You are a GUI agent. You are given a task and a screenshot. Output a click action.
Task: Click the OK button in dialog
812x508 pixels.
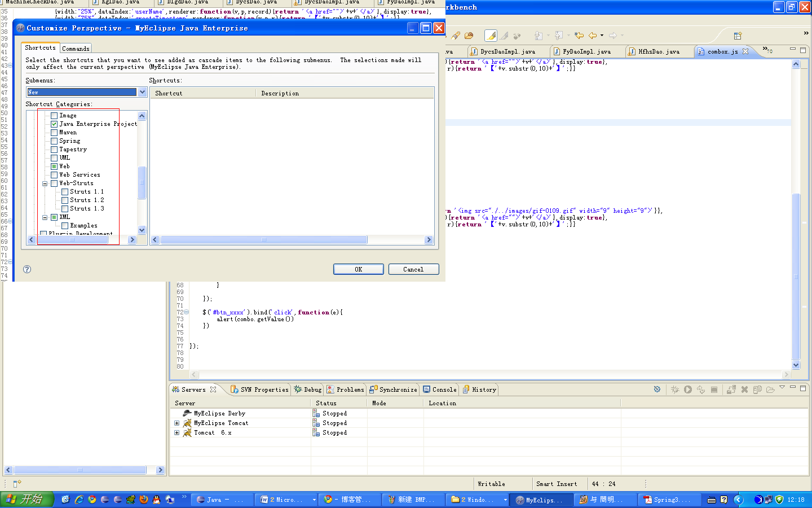tap(358, 269)
